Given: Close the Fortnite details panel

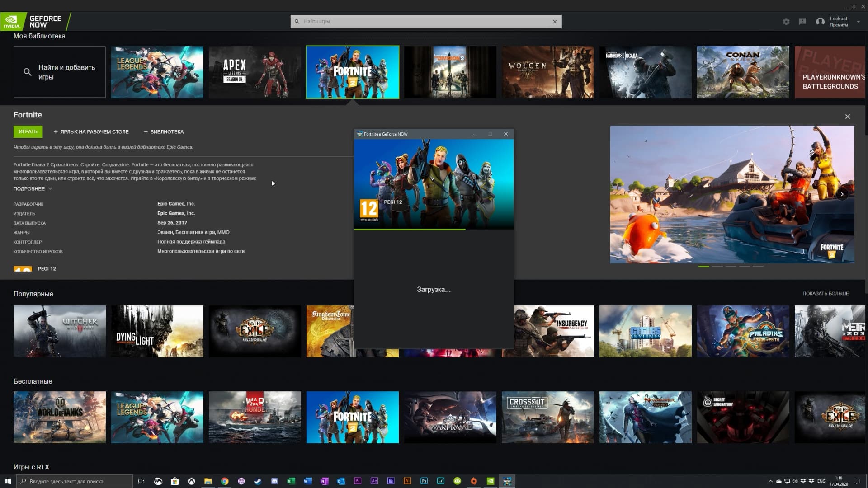Looking at the screenshot, I should [x=847, y=117].
